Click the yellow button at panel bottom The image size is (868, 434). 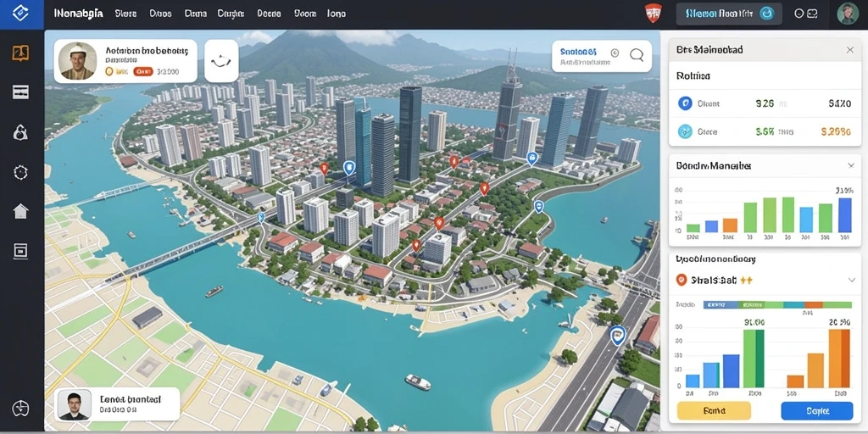coord(714,411)
